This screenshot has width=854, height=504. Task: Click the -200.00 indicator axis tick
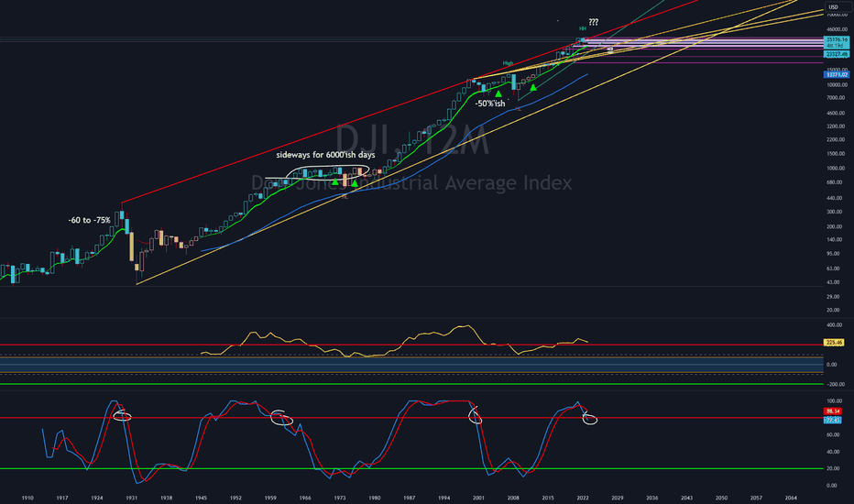[836, 385]
